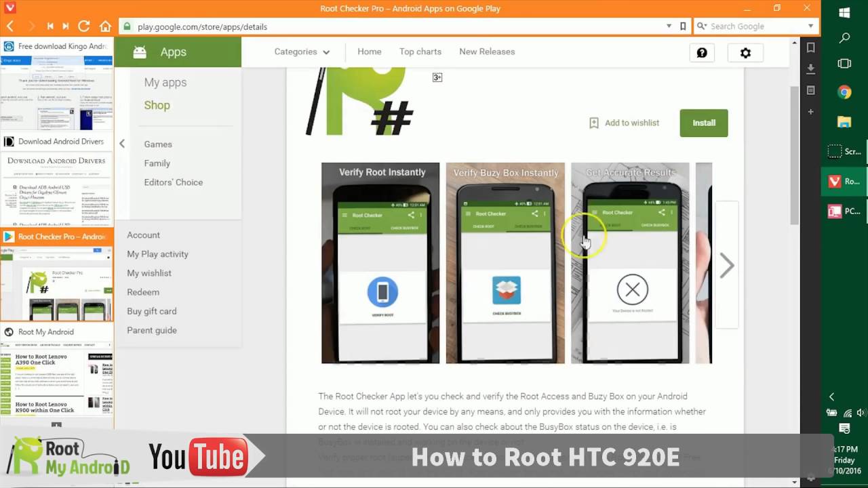
Task: Click the search field magnifier icon
Action: tap(702, 26)
